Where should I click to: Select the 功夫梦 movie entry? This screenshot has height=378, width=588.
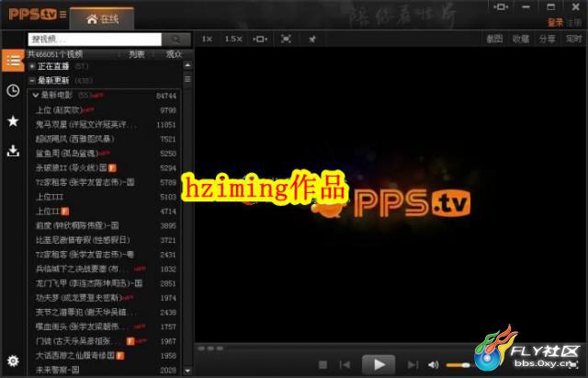pos(106,298)
